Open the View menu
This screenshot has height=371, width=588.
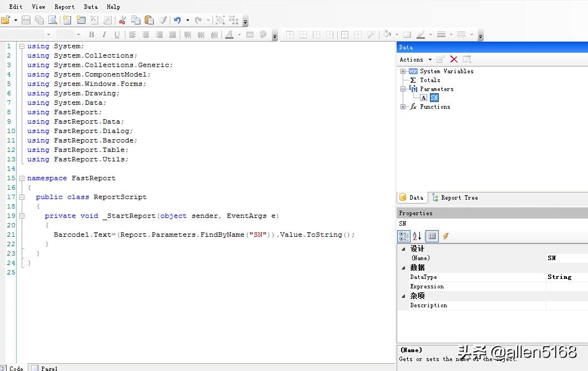tap(38, 7)
